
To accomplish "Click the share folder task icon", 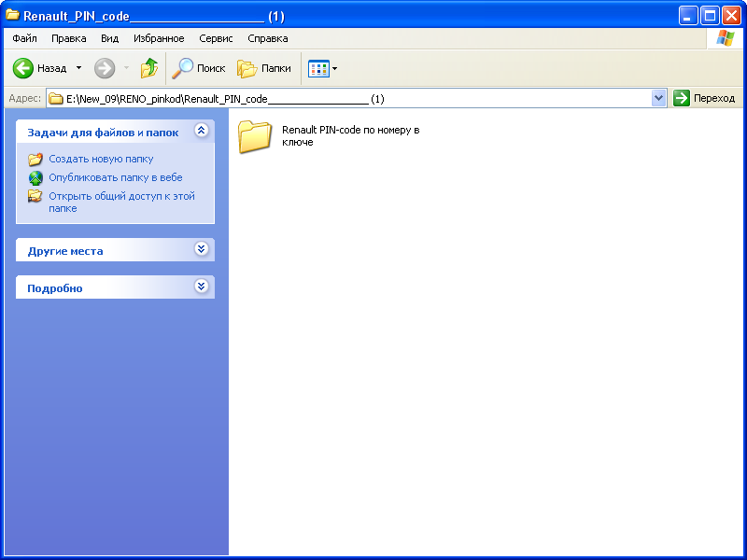I will (35, 196).
